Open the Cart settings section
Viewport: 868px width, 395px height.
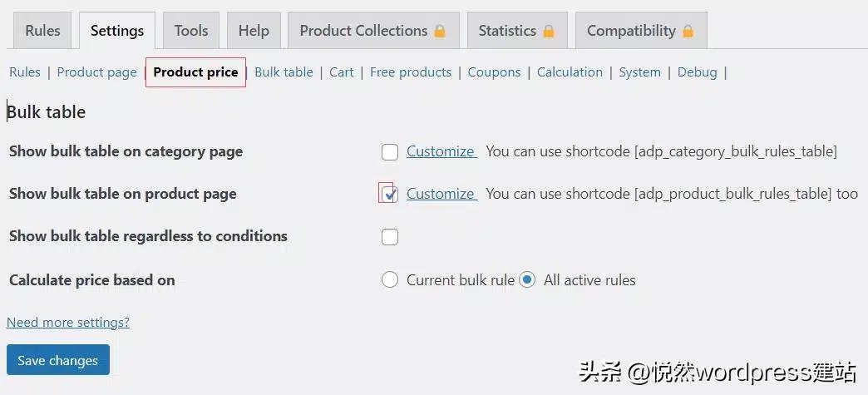[x=341, y=72]
